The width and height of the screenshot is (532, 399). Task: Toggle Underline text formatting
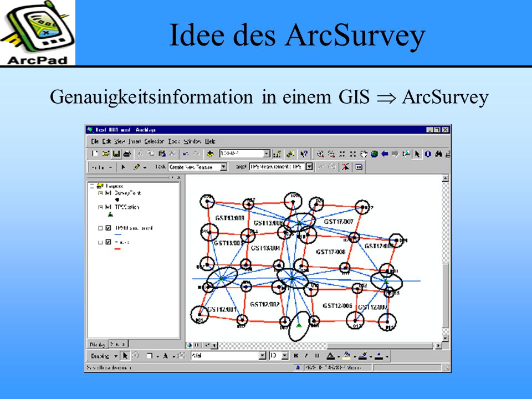point(317,356)
